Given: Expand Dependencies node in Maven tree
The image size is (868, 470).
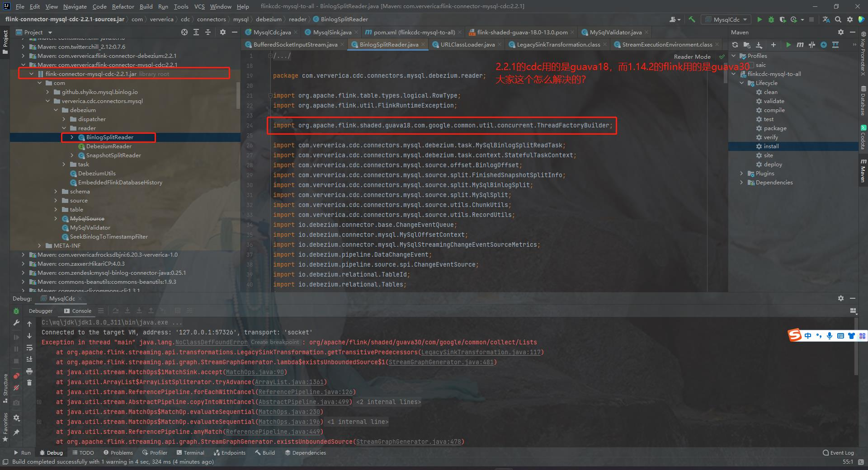Looking at the screenshot, I should pos(741,183).
